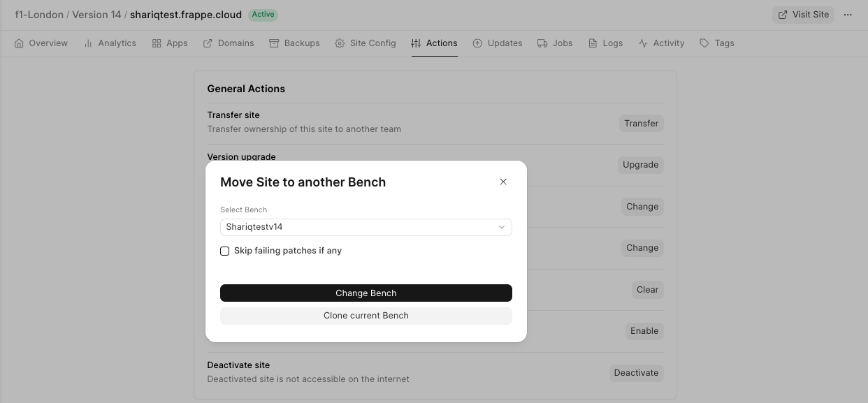Click Version 14 breadcrumb link
Screen dimensions: 868x403
point(96,15)
